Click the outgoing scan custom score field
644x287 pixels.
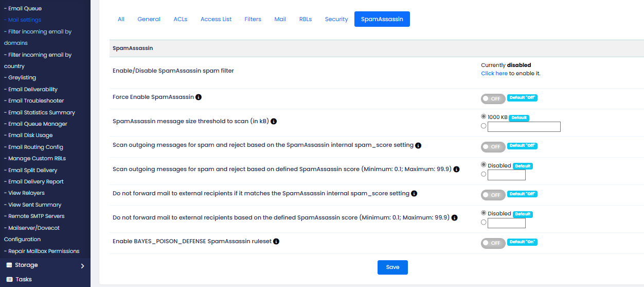(507, 175)
